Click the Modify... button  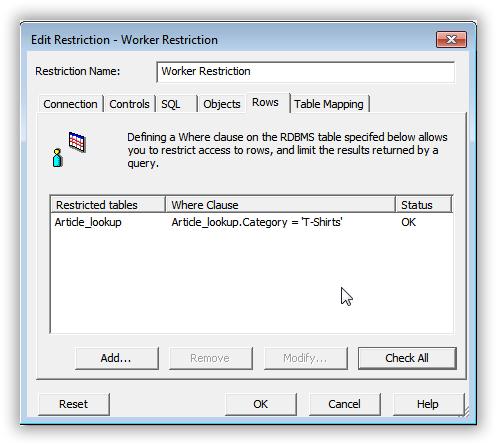click(x=305, y=358)
